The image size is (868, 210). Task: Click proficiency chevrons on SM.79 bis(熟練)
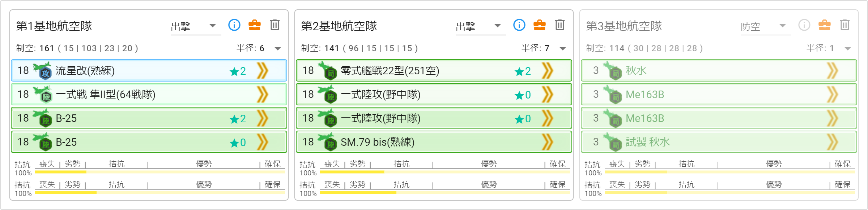(x=548, y=142)
